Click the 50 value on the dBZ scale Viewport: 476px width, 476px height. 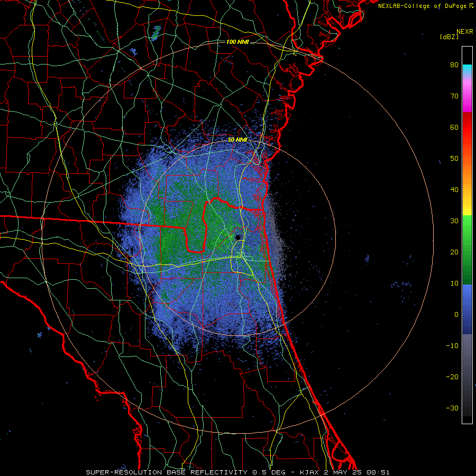coord(454,159)
